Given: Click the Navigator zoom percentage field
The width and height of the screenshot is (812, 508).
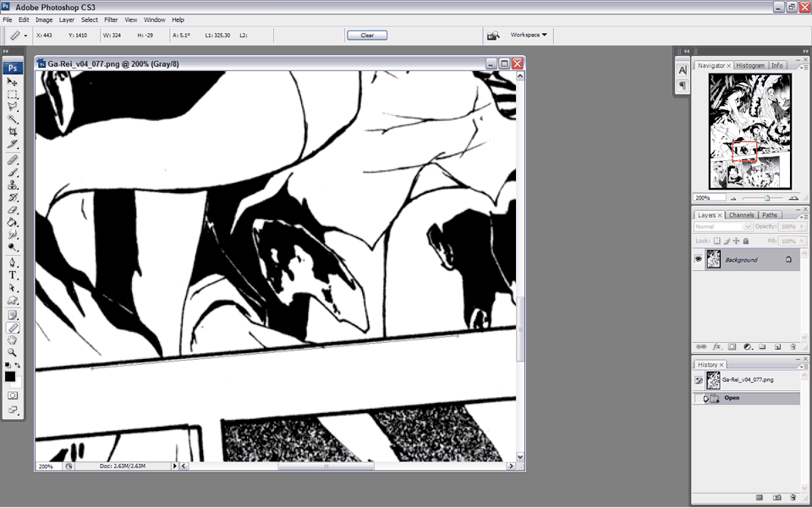Looking at the screenshot, I should point(710,198).
